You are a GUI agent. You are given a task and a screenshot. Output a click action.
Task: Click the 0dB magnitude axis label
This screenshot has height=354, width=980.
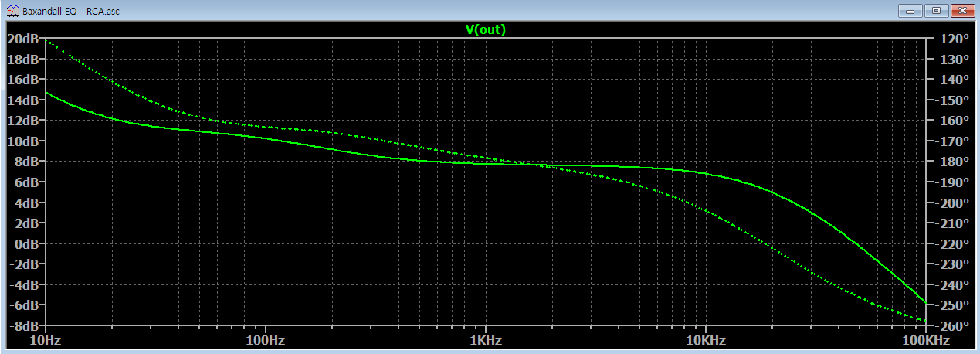(26, 243)
